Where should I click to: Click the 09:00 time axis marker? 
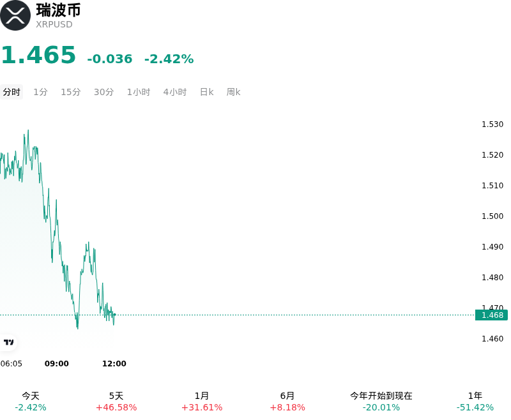[x=57, y=363]
